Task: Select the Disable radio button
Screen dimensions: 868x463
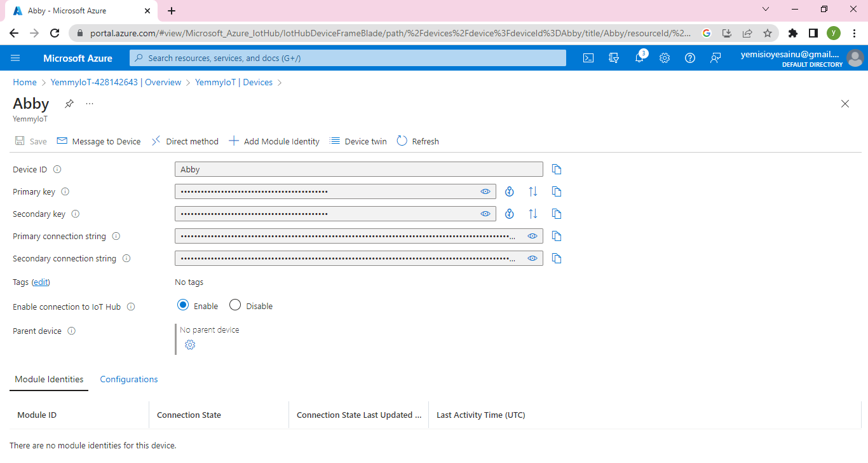Action: tap(235, 305)
